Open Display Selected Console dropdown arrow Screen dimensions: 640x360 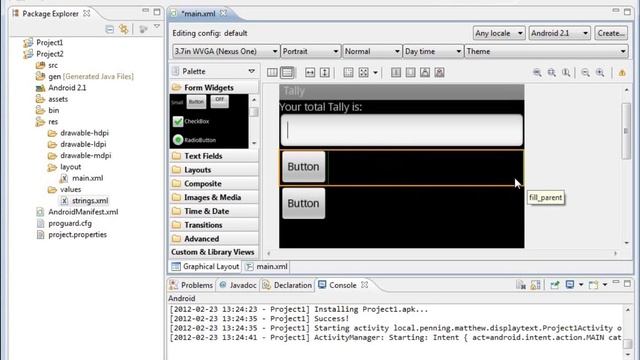(581, 284)
